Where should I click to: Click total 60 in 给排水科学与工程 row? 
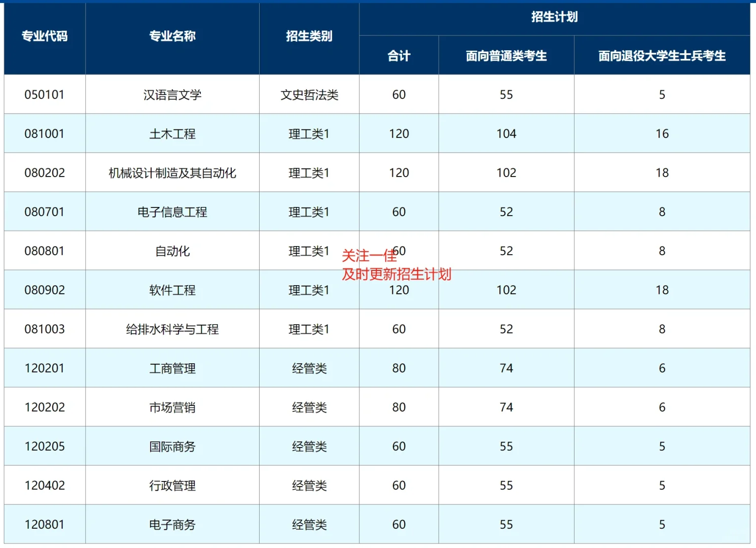pos(399,329)
